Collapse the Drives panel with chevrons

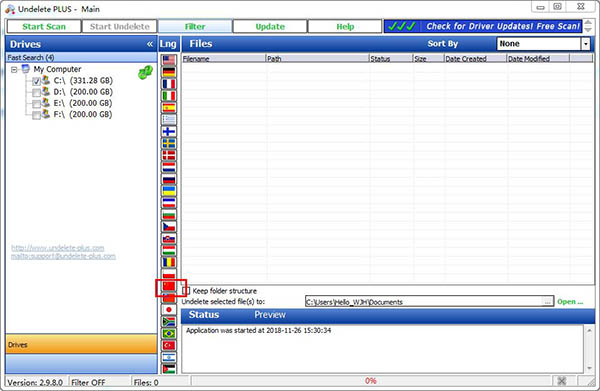click(150, 44)
